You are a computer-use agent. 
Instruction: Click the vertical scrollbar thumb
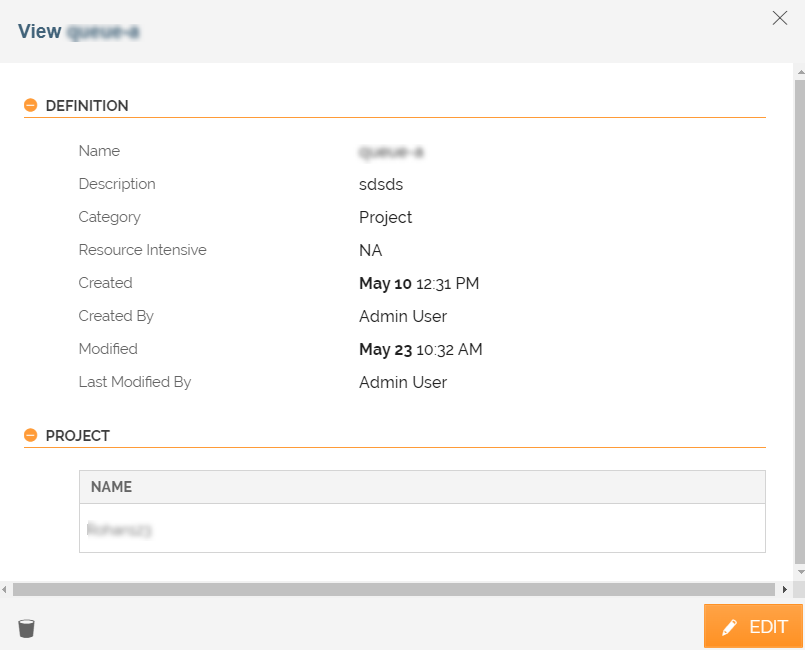pos(799,320)
